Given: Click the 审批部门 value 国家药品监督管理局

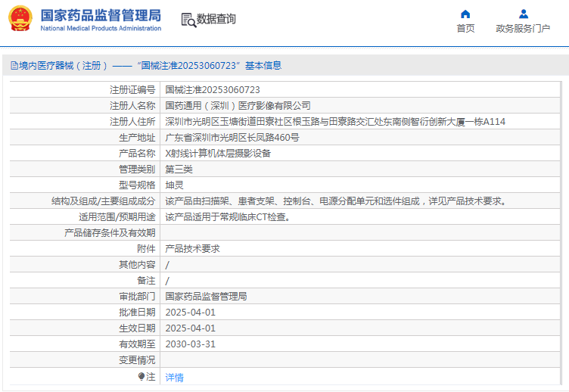Looking at the screenshot, I should (x=206, y=297).
